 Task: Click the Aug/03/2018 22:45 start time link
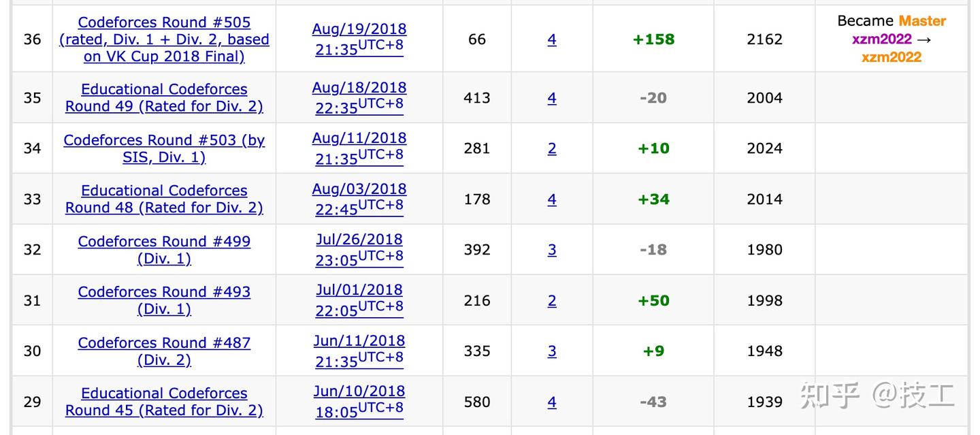coord(359,199)
